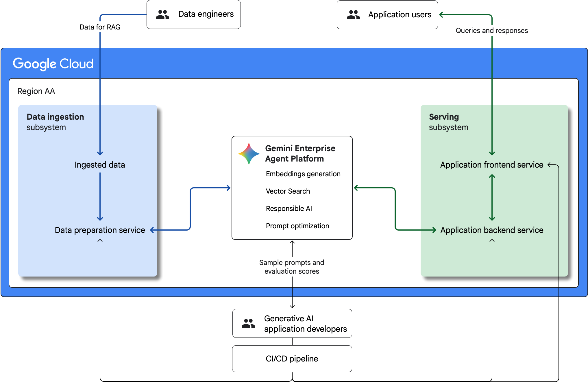Viewport: 588px width, 382px height.
Task: Click the people icon beside Generative AI developers
Action: (248, 323)
